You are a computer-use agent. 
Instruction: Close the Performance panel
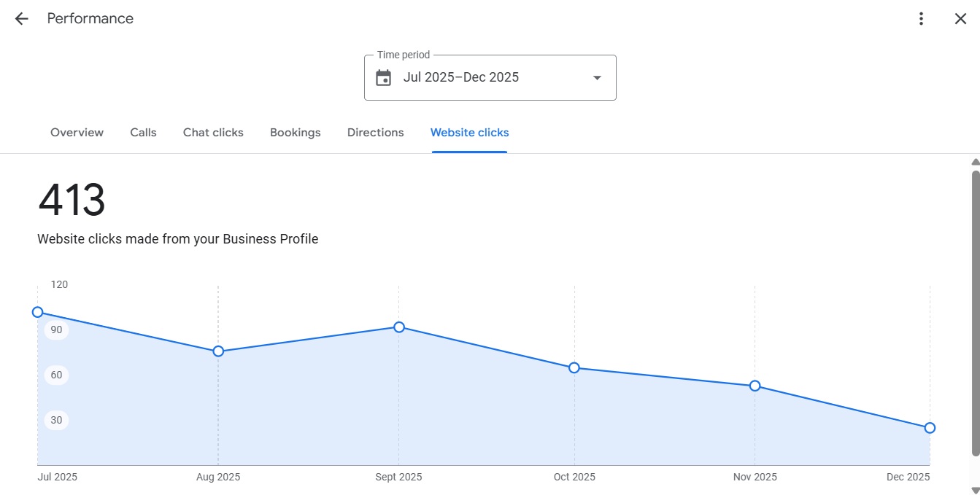tap(960, 19)
